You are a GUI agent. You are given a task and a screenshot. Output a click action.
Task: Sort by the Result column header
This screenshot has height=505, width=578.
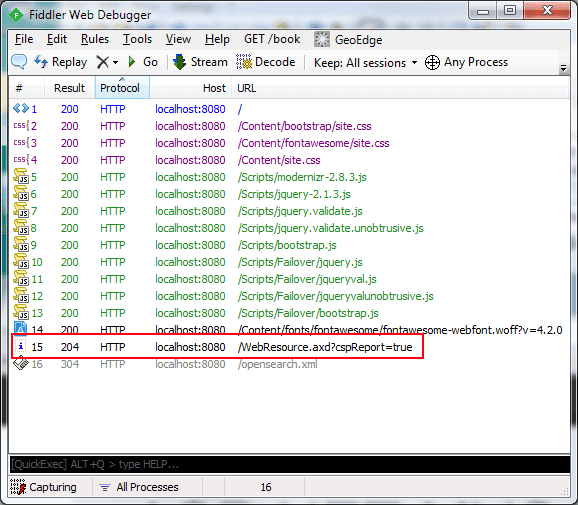[70, 88]
